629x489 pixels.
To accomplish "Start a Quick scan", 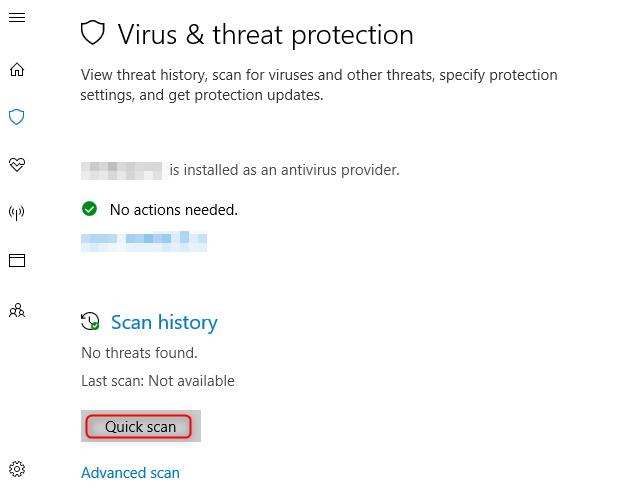I will [x=139, y=427].
